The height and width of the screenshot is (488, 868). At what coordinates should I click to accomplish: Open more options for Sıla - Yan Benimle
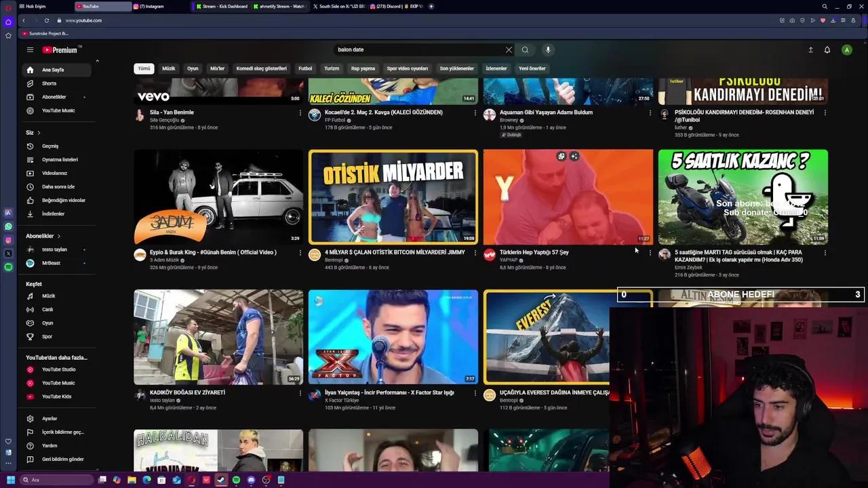click(300, 113)
